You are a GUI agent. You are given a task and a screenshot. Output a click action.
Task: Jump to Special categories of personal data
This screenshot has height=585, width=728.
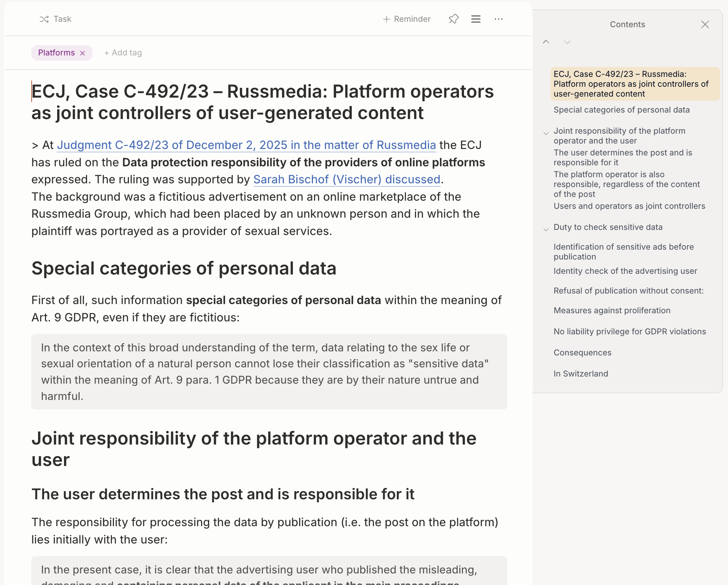click(622, 110)
